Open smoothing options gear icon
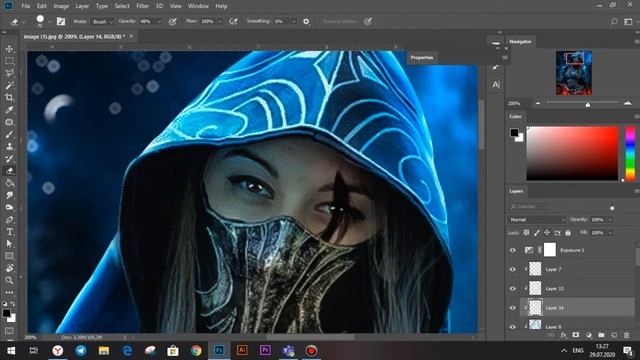Viewport: 640px width, 360px height. (x=306, y=21)
